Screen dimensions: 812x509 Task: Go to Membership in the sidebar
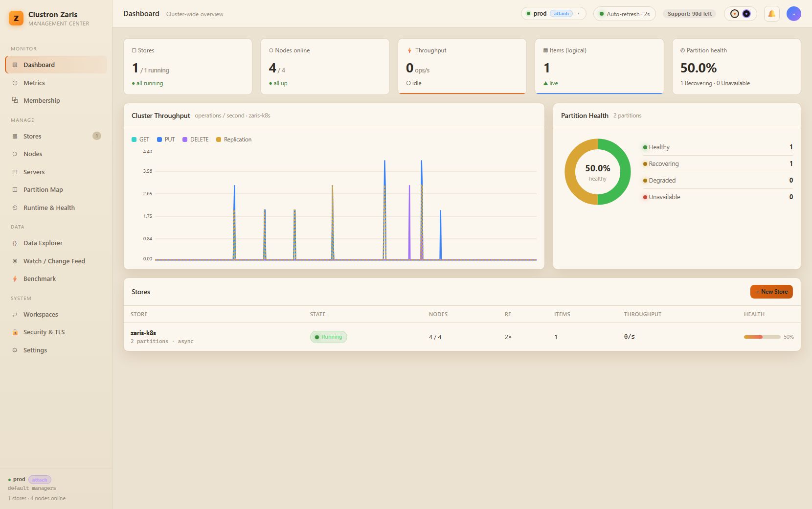pyautogui.click(x=56, y=100)
